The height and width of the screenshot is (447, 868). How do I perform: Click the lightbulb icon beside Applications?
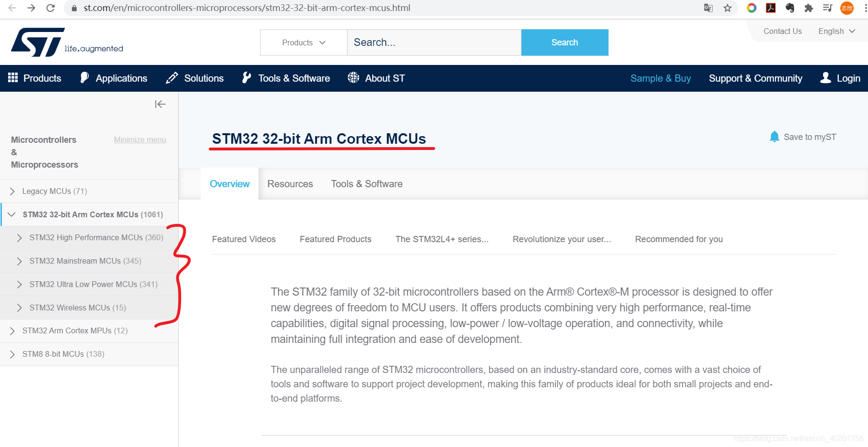click(85, 78)
